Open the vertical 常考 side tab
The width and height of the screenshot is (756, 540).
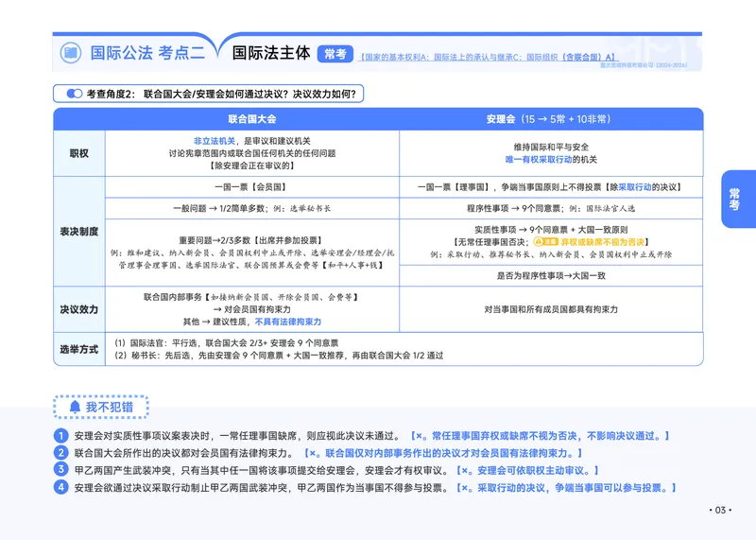(x=738, y=199)
